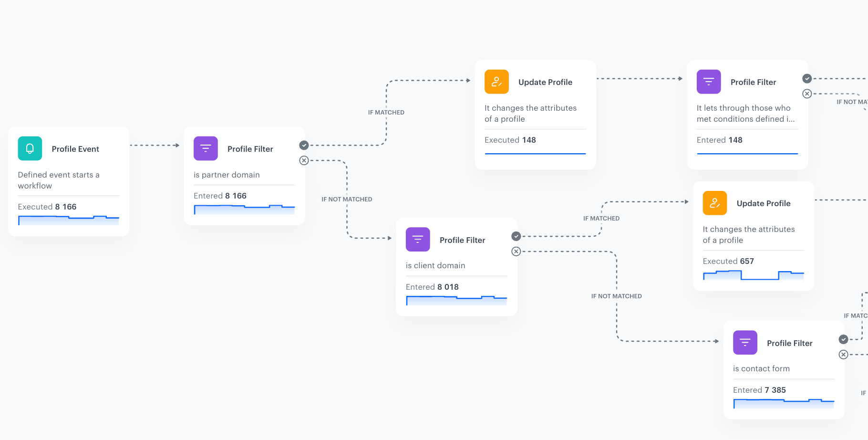The image size is (868, 440).
Task: Expand the IF NOT MATCHED connector below partner filter
Action: [347, 199]
